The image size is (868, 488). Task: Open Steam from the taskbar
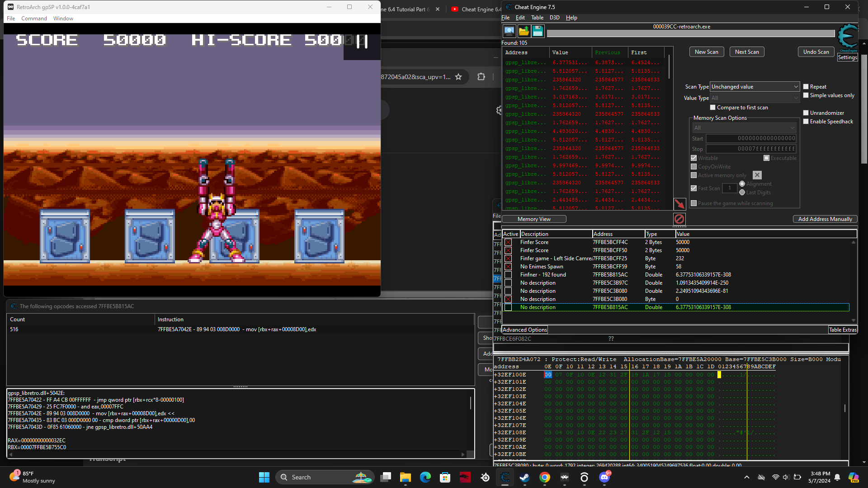tap(524, 477)
